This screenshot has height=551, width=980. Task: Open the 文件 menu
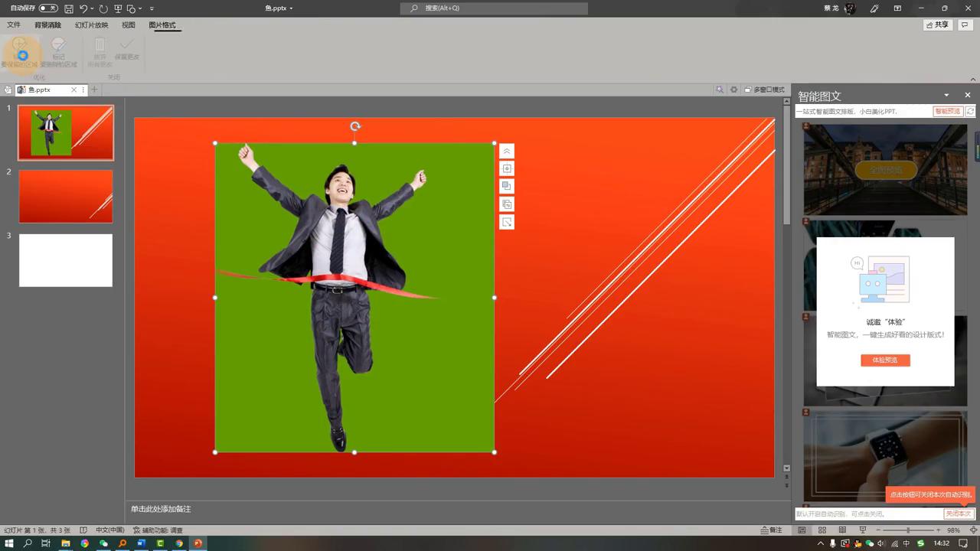14,25
